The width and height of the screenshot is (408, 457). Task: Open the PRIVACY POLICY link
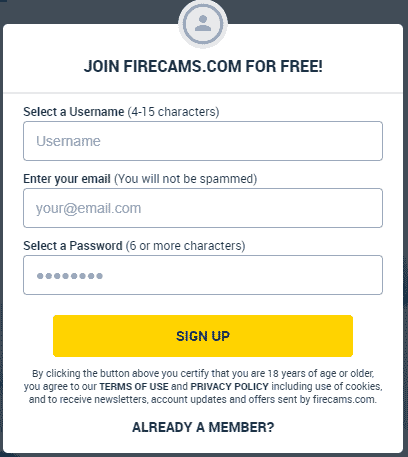tap(229, 386)
